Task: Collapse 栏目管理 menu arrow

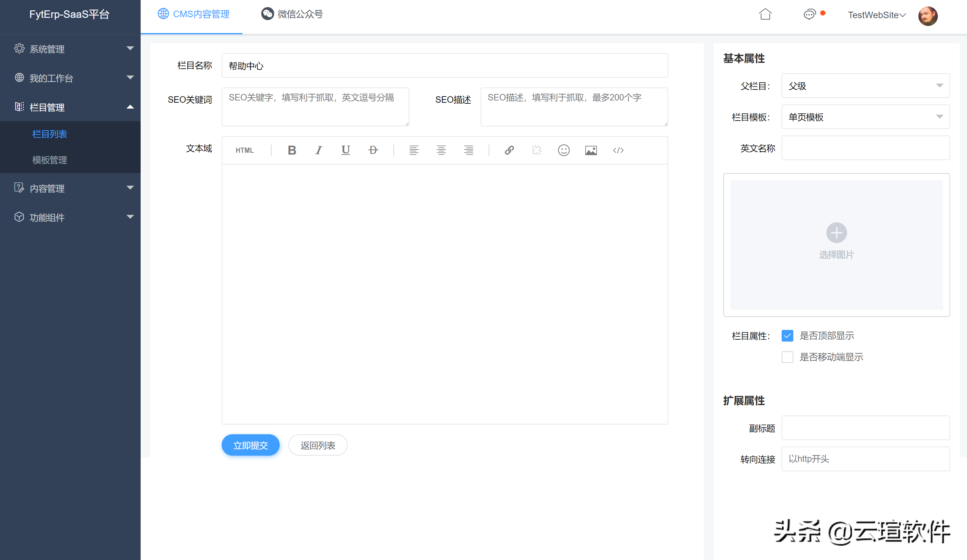Action: tap(130, 107)
